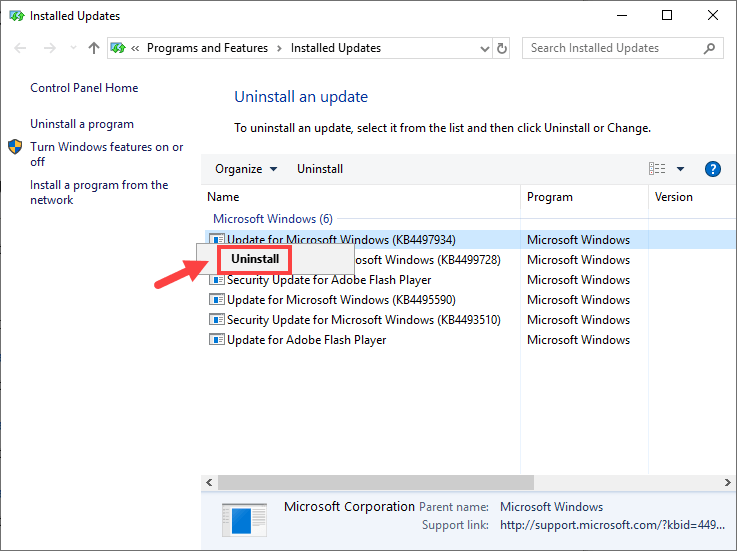Open Install a program from the network
The height and width of the screenshot is (551, 737).
click(99, 192)
